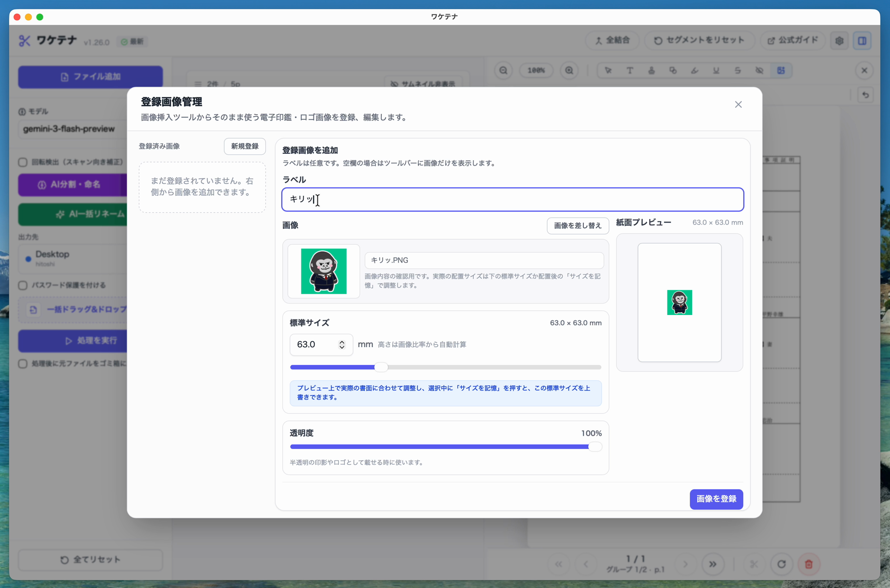Click the 標準サイズ stepper arrows

click(342, 345)
